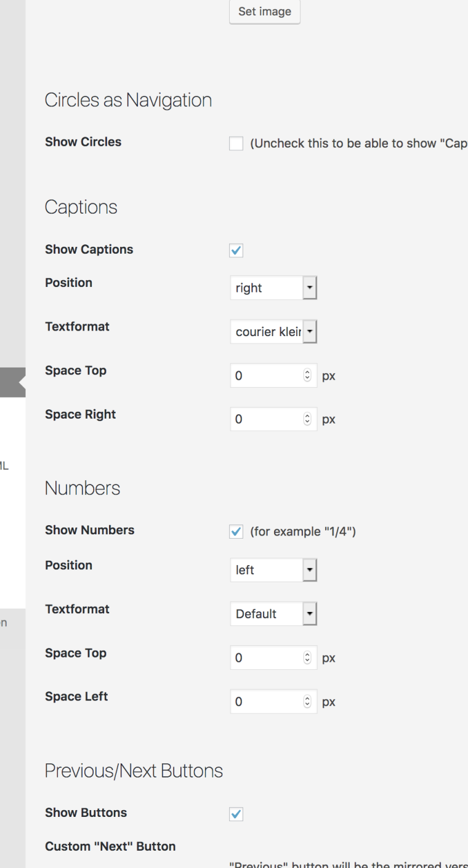Uncheck the Show Captions checkbox
The height and width of the screenshot is (868, 468).
point(236,251)
